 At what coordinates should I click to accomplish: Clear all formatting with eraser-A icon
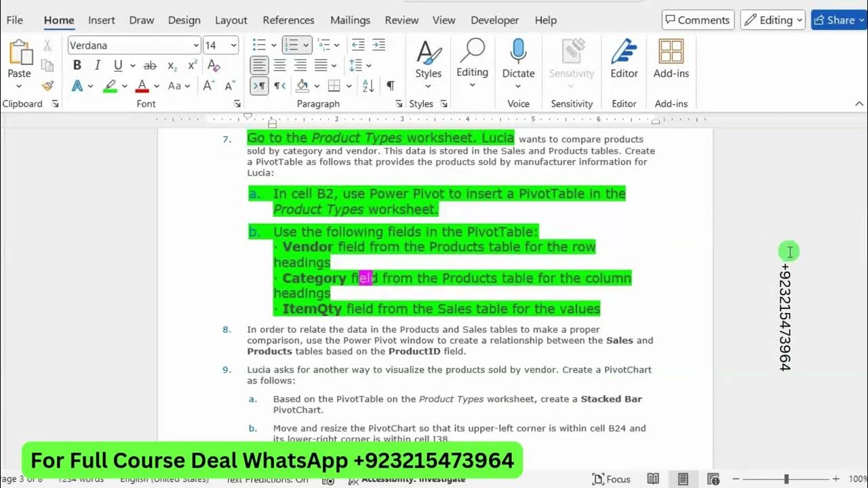[214, 66]
